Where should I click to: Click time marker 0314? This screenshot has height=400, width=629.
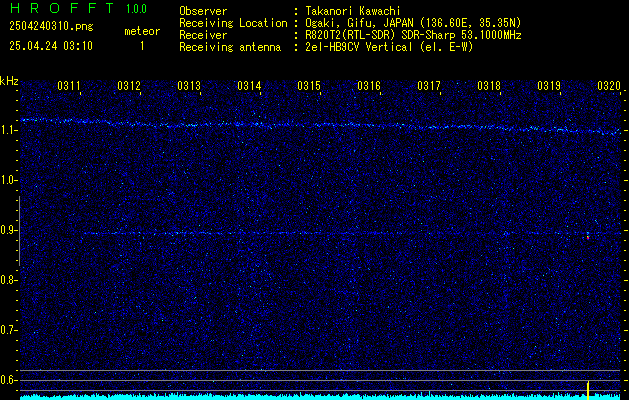(249, 85)
